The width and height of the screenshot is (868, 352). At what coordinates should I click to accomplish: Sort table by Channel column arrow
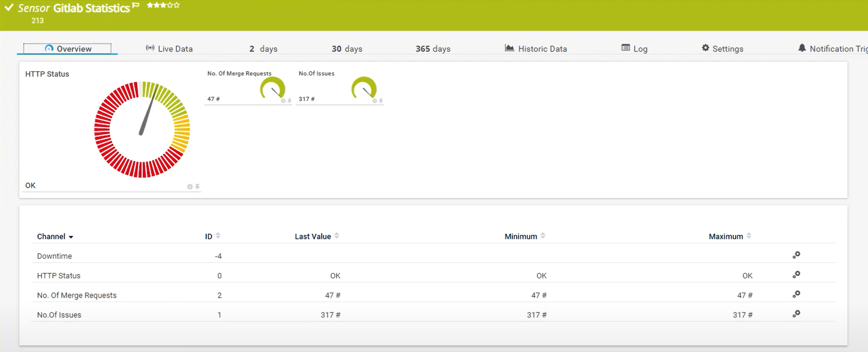point(71,237)
